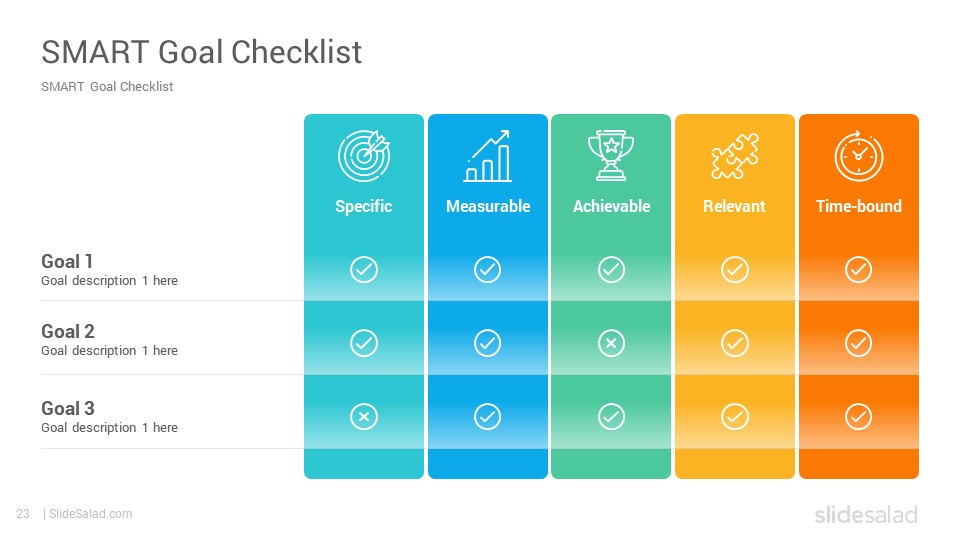Select Goal 1 Specific check mark
The image size is (960, 540).
[364, 269]
